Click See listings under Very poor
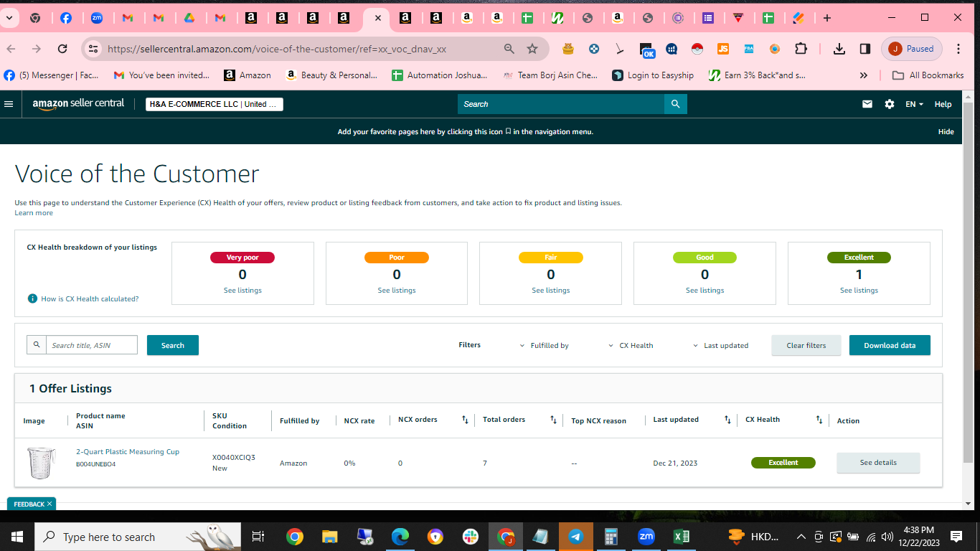Image resolution: width=980 pixels, height=551 pixels. coord(242,291)
